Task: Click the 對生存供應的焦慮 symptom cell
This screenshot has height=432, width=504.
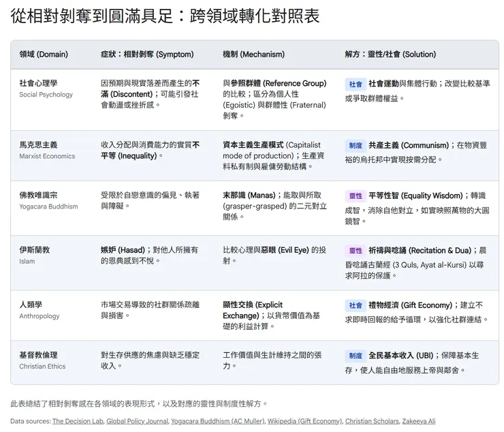Action: point(150,360)
